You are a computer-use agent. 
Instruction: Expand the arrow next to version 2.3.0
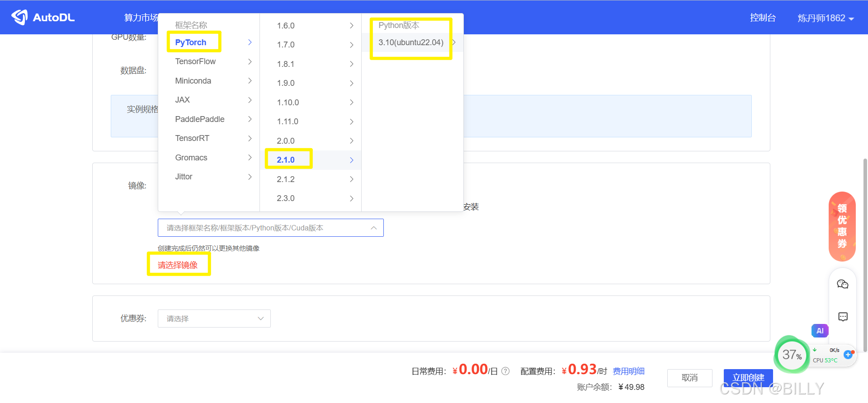click(x=352, y=198)
